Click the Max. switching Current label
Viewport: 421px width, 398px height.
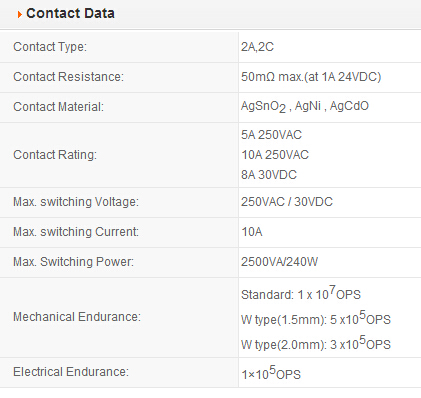[x=76, y=232]
